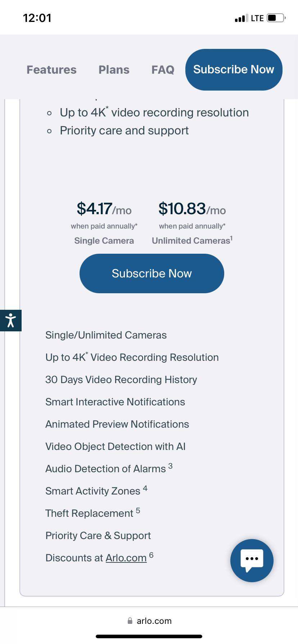Tap the arlo.com address bar
This screenshot has width=298, height=644.
pos(154,621)
